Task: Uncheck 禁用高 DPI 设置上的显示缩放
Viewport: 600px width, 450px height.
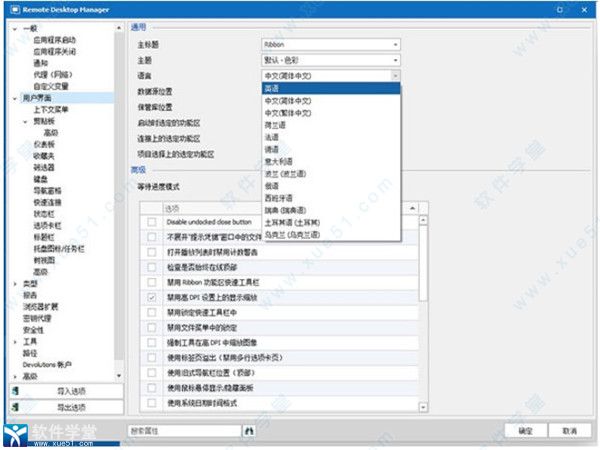Action: (x=152, y=297)
